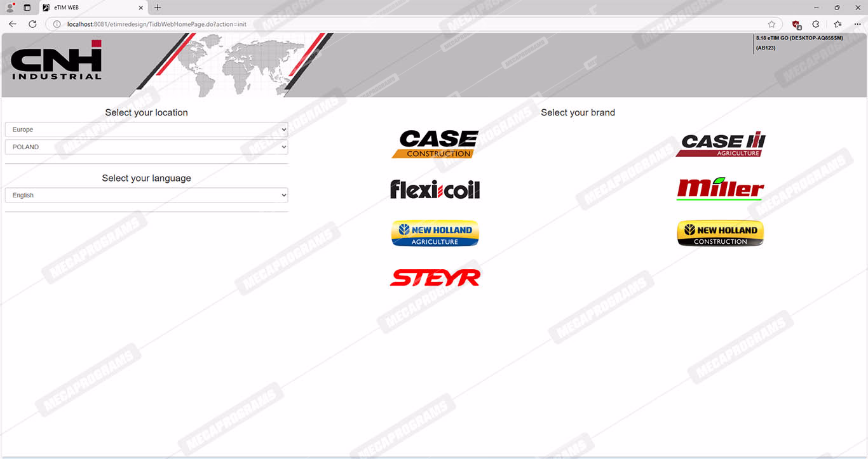
Task: Open the browser profile icon
Action: click(x=10, y=8)
